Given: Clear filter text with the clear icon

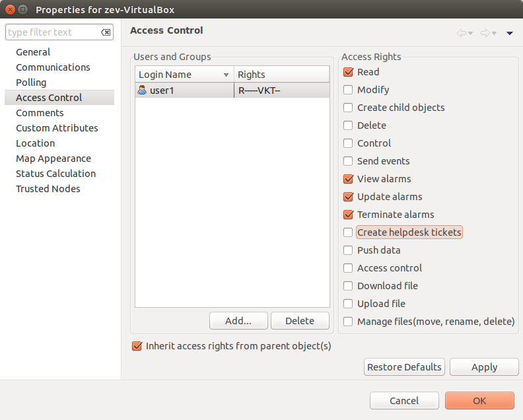Looking at the screenshot, I should coord(106,32).
